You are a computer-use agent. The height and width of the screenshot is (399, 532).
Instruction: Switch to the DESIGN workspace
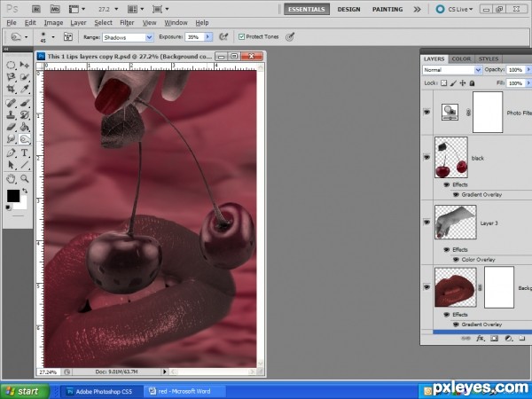click(x=348, y=9)
